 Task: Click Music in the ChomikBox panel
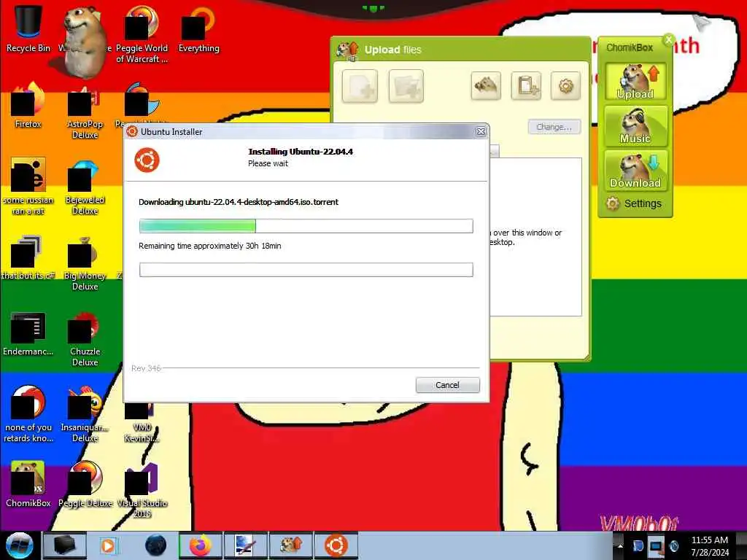click(635, 125)
